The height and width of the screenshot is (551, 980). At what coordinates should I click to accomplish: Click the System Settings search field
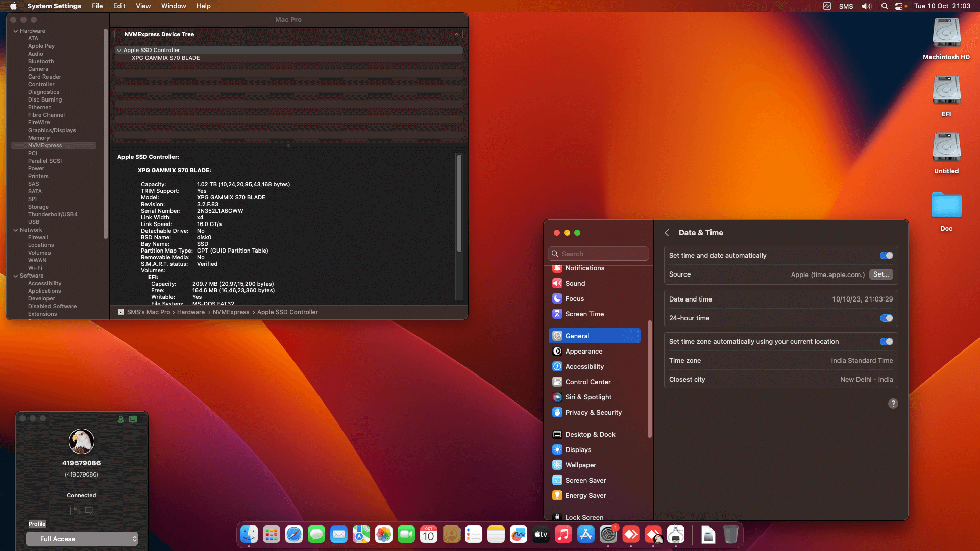coord(598,254)
